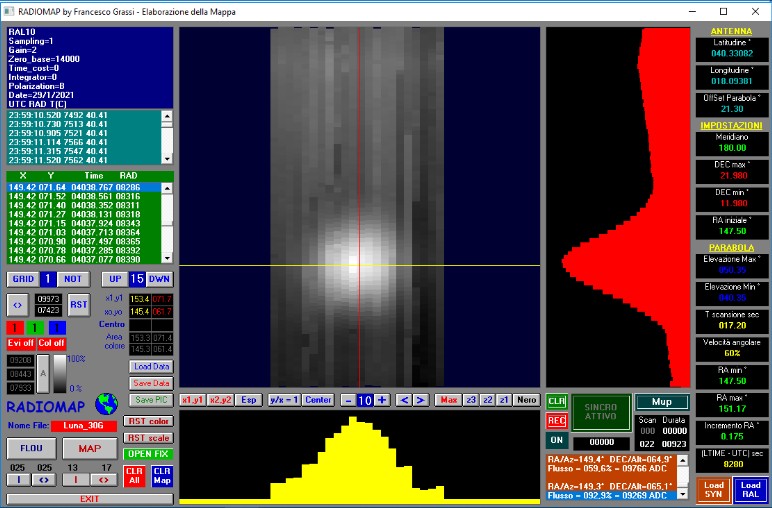Click the Meridiano value 180.00
This screenshot has width=772, height=508.
tap(732, 148)
